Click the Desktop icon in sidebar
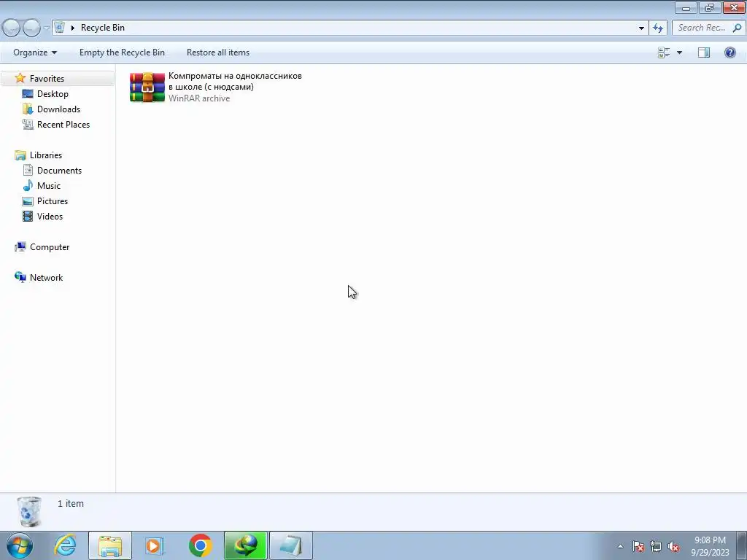747x560 pixels. (x=28, y=94)
